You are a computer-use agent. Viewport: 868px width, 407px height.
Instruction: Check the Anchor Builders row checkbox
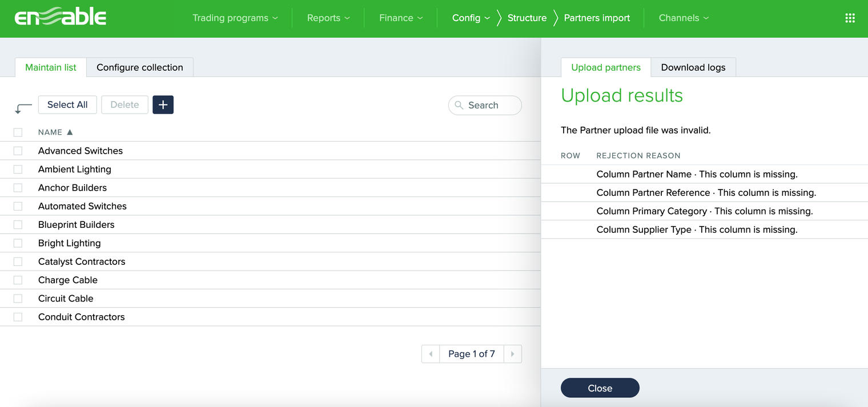[x=18, y=188]
